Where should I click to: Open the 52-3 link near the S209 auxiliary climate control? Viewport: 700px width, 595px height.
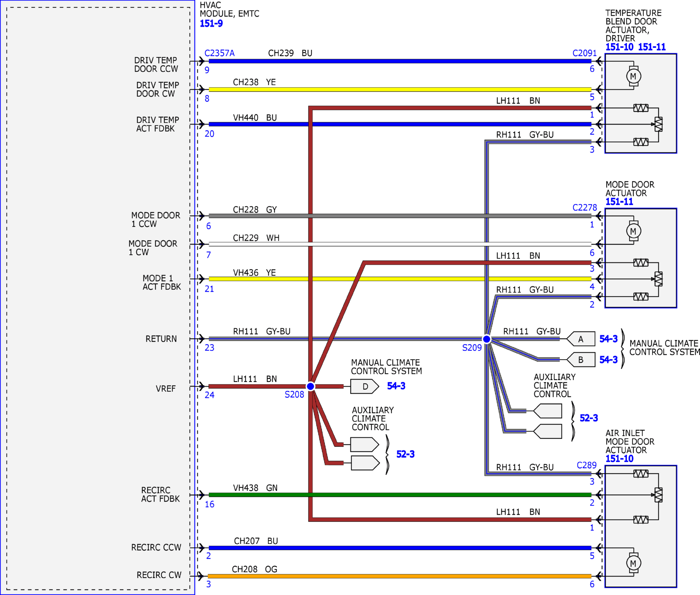589,418
